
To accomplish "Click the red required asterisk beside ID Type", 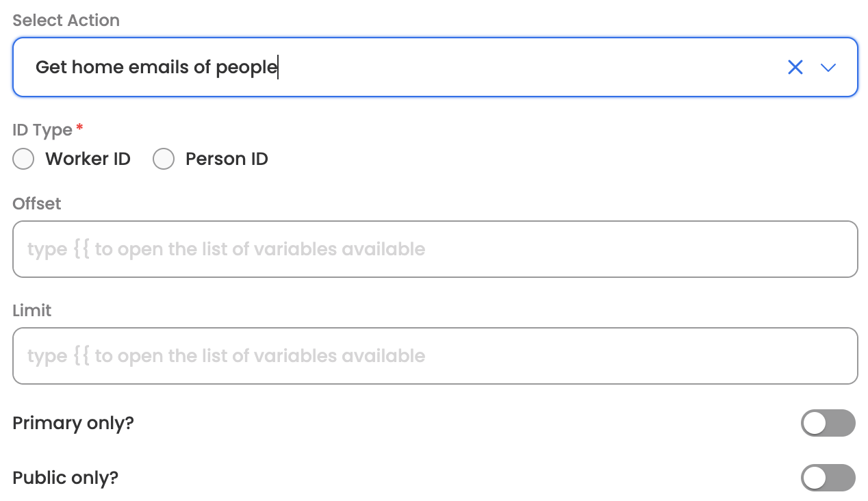I will pos(80,128).
